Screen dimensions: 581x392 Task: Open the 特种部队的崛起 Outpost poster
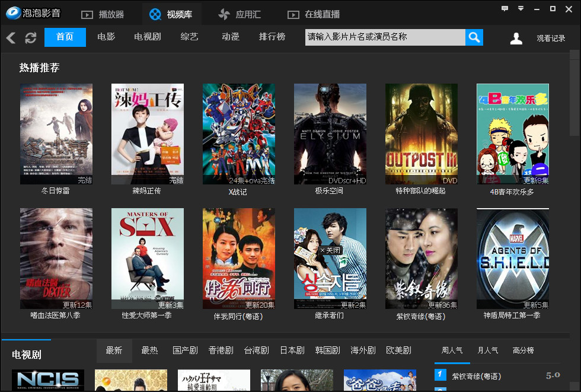(x=422, y=134)
